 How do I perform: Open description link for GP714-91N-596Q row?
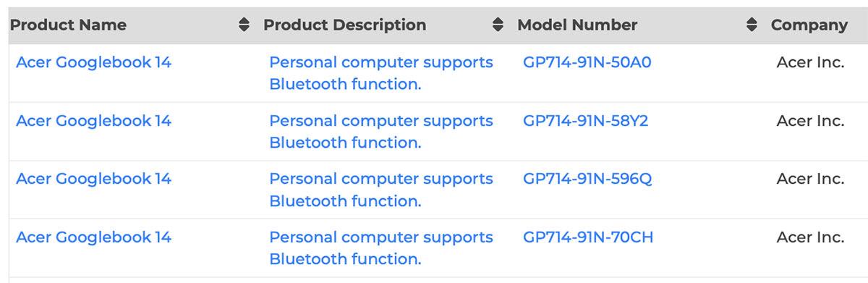[x=381, y=190]
